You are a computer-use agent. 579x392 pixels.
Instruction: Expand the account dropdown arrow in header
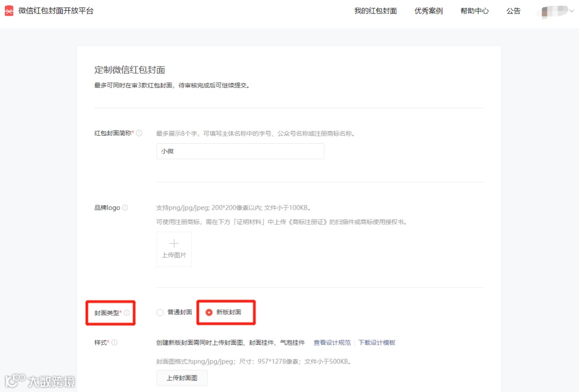[571, 11]
